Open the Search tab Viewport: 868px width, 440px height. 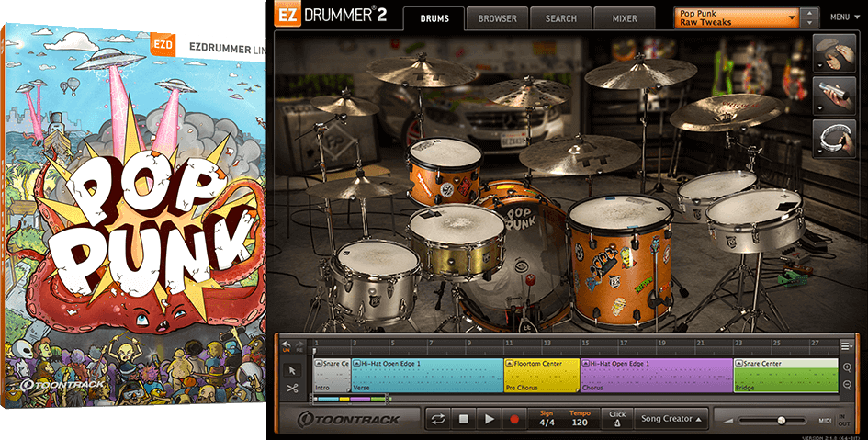[x=561, y=18]
